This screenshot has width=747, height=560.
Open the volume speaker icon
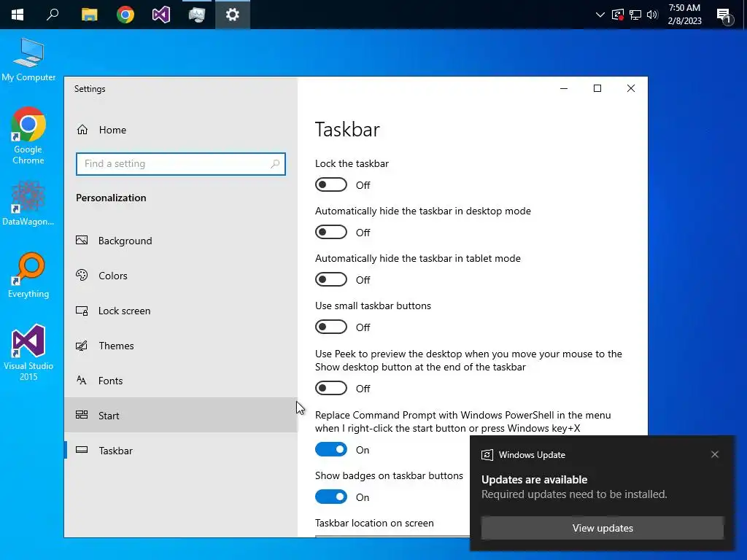tap(652, 15)
